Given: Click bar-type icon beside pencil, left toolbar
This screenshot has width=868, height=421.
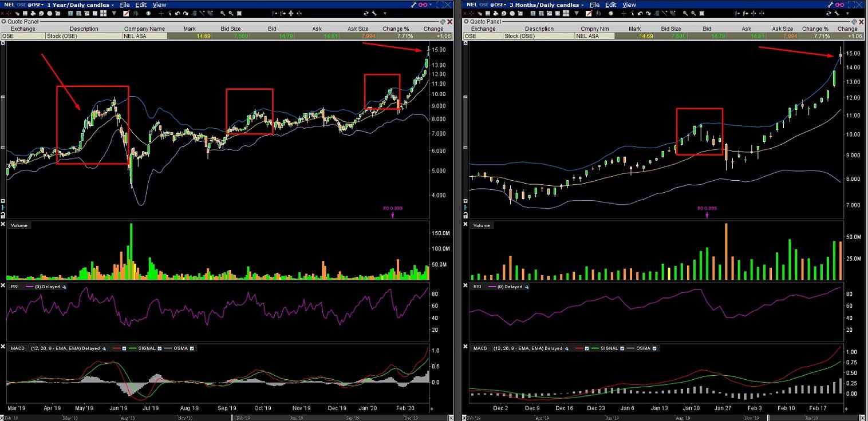Looking at the screenshot, I should (x=136, y=13).
